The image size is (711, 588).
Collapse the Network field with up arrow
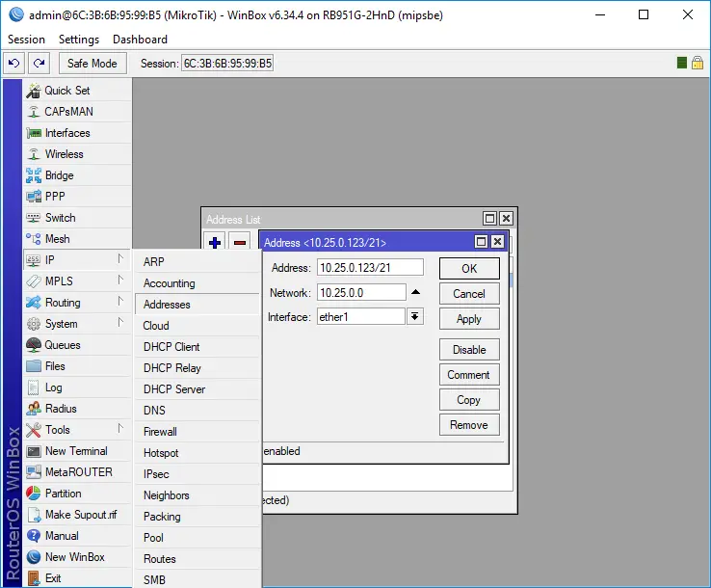pyautogui.click(x=415, y=292)
